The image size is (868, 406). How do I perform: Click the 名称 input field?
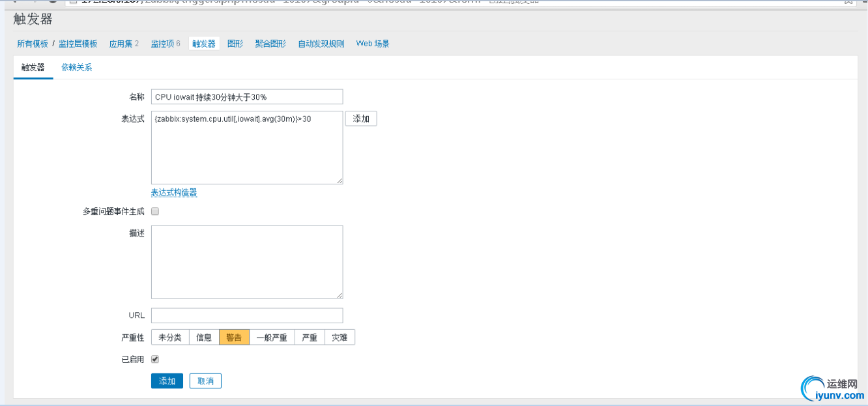coord(247,96)
